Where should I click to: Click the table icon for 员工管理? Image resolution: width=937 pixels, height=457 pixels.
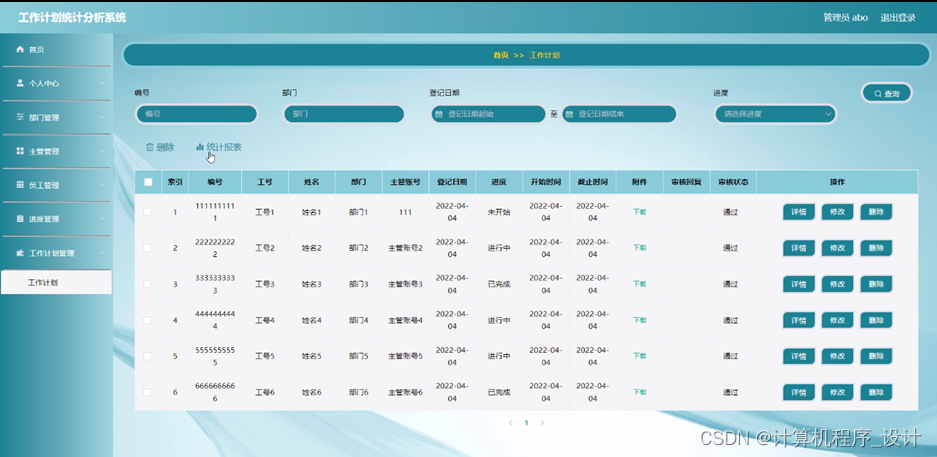click(x=20, y=185)
